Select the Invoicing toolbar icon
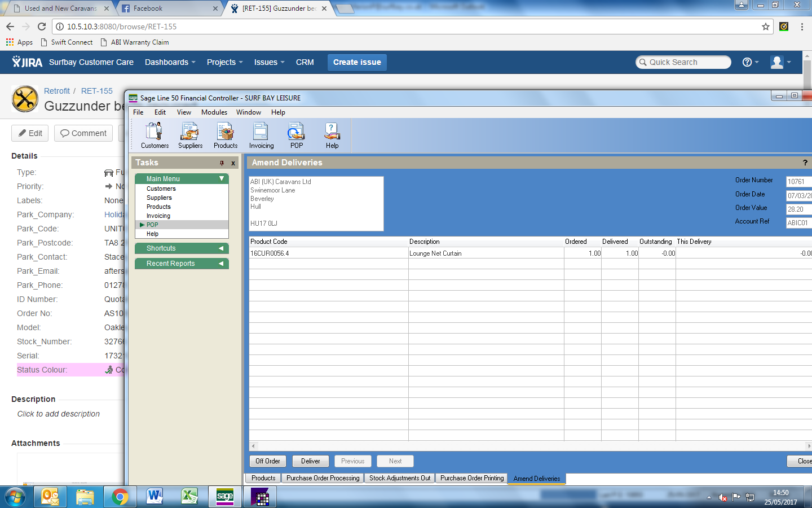The width and height of the screenshot is (812, 508). click(x=261, y=135)
